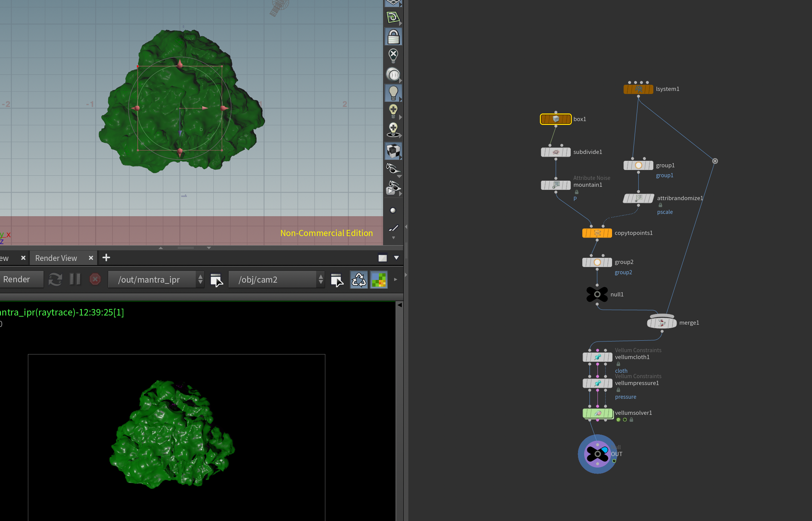Pause the render with the pause icon

[75, 279]
